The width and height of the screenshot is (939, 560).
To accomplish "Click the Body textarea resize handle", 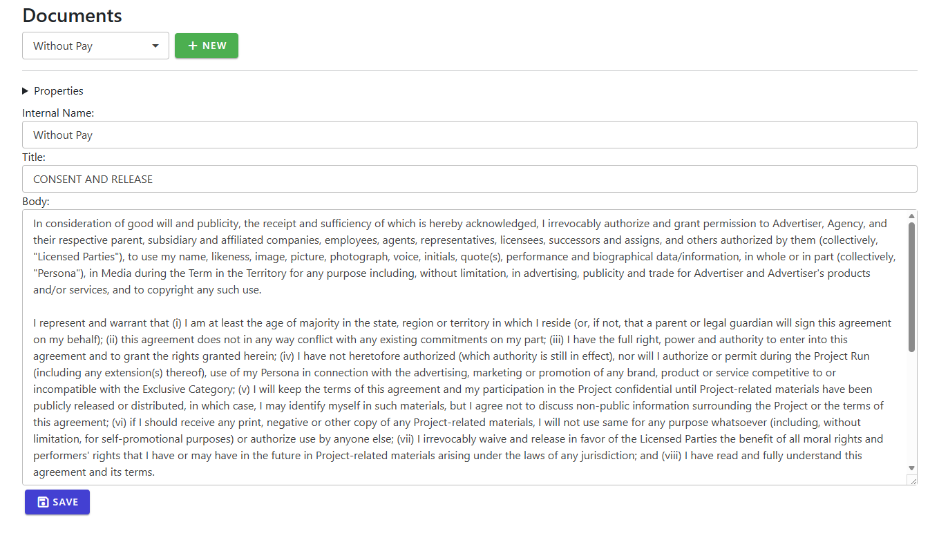I will 912,480.
